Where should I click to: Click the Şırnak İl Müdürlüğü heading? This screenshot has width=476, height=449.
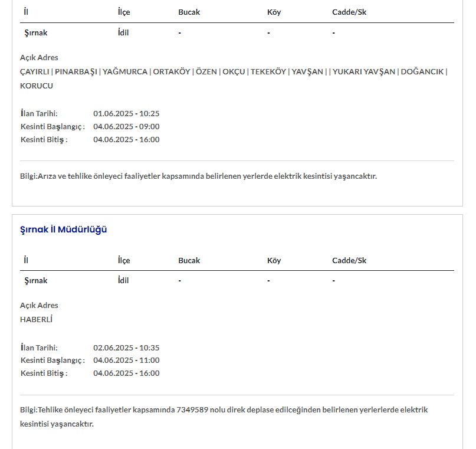coord(64,230)
